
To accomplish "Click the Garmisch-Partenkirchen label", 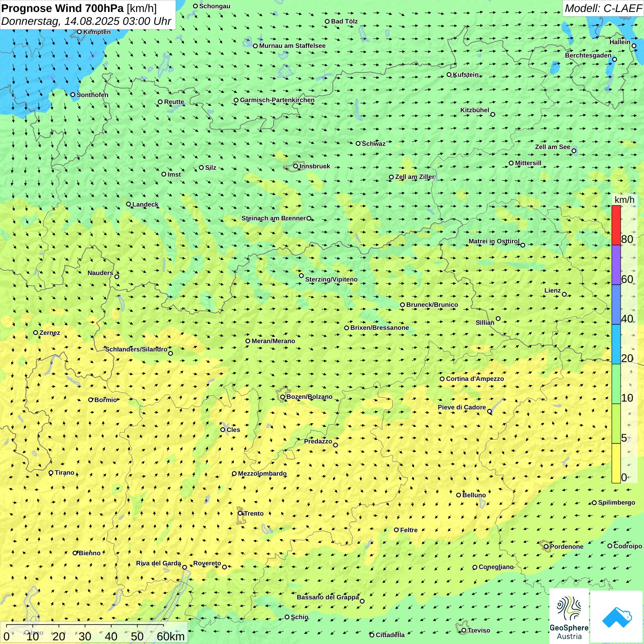I will point(277,100).
